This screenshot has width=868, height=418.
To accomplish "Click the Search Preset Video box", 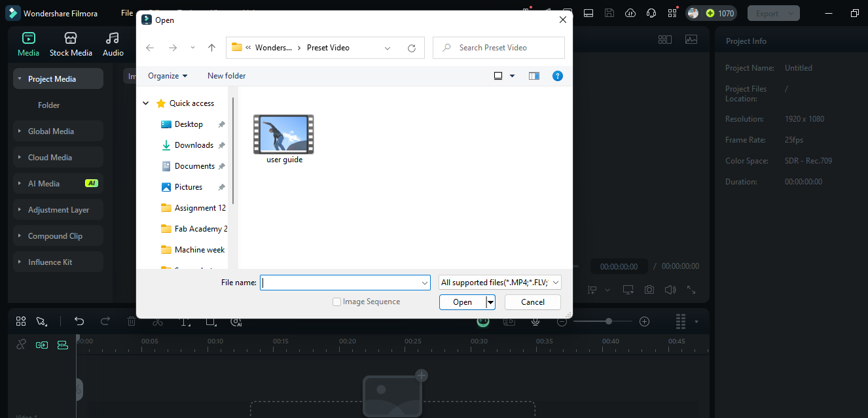I will 499,48.
